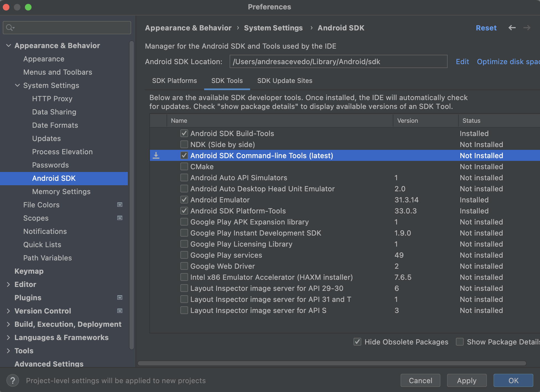Screen dimensions: 540x392
Task: Uncheck Android SDK Platform-Tools checkbox
Action: 184,211
